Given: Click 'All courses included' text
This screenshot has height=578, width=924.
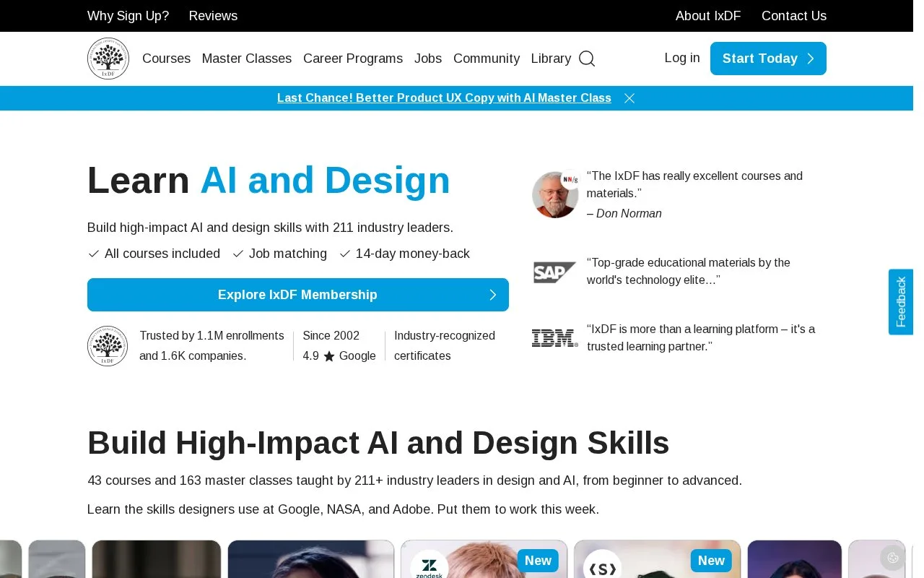Looking at the screenshot, I should (x=162, y=254).
